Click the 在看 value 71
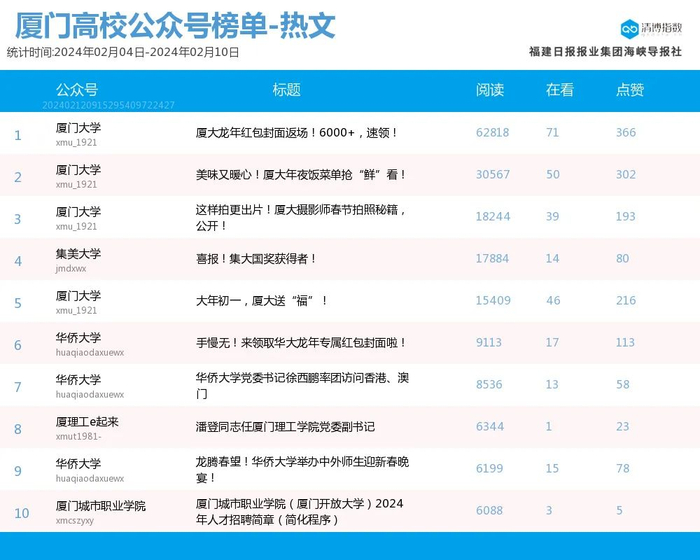The image size is (700, 560). pos(552,133)
